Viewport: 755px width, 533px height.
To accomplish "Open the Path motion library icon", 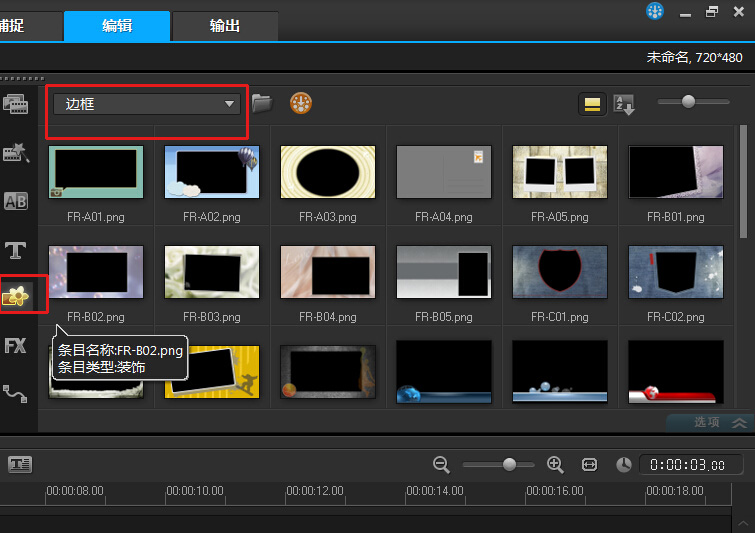I will [x=16, y=393].
